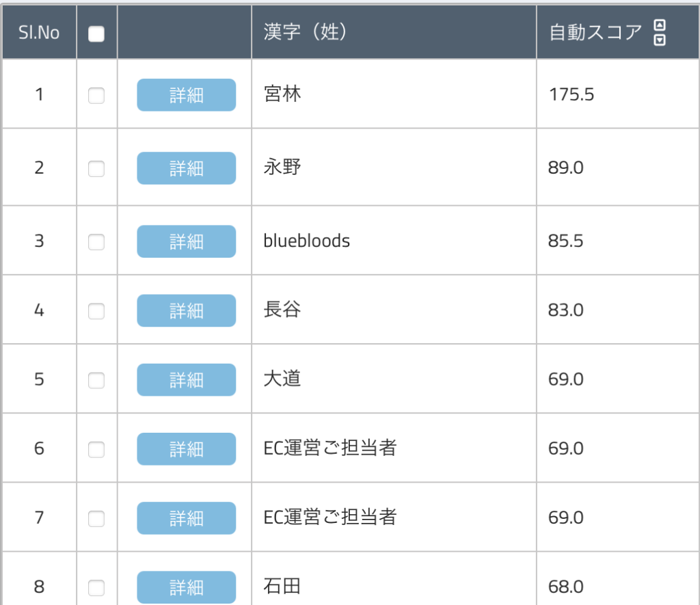Image resolution: width=700 pixels, height=605 pixels.
Task: Click the descending sort arrow beside 自動スコア
Action: coord(660,40)
